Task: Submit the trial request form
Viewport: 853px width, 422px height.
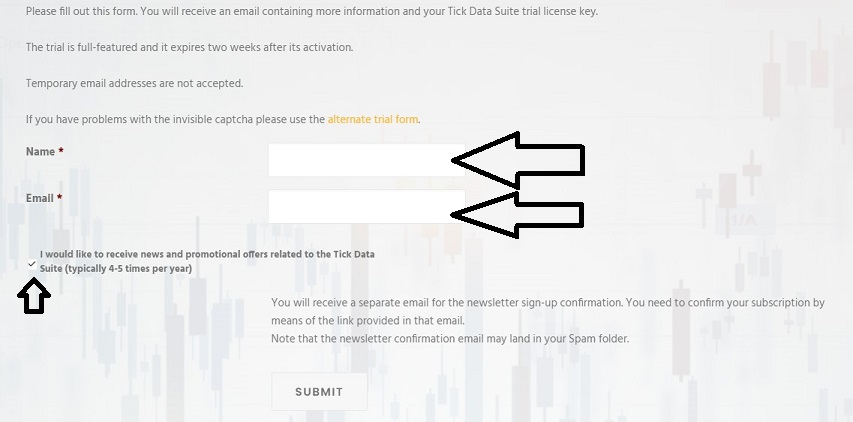Action: click(x=319, y=392)
